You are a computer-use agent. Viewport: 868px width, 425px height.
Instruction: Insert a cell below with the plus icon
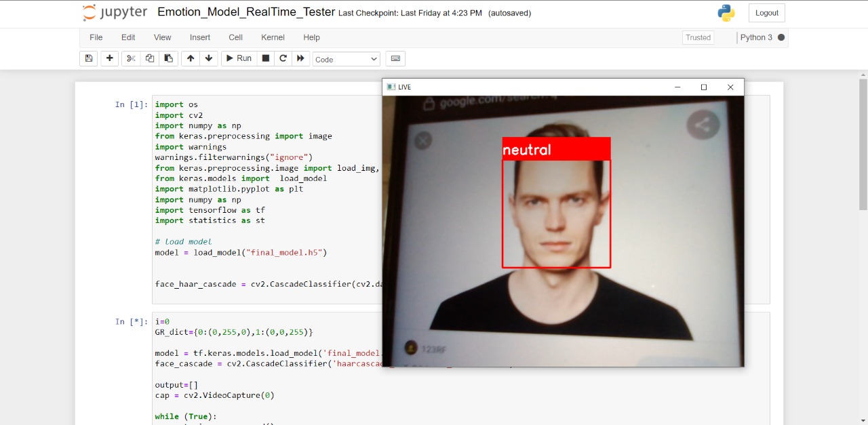[109, 58]
